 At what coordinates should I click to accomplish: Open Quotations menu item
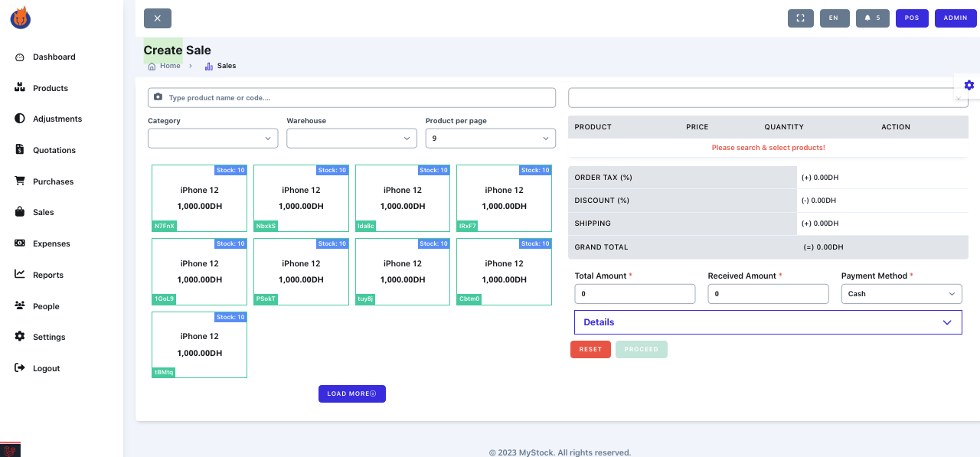click(54, 150)
